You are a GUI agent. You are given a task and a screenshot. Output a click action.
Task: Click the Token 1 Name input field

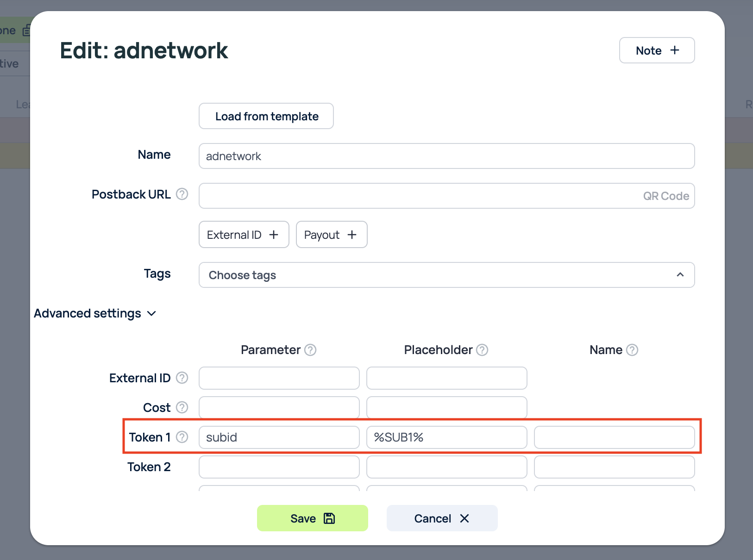point(614,437)
